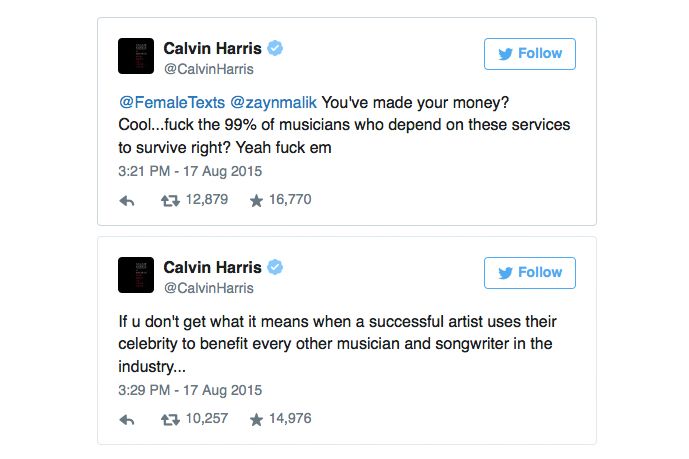Screen dimensions: 689x459
Task: View the 12,879 retweet count
Action: click(207, 199)
